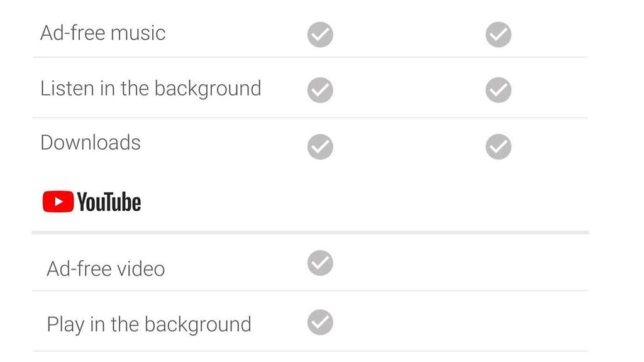Select the Play in the background label
This screenshot has width=644, height=362.
[x=148, y=324]
